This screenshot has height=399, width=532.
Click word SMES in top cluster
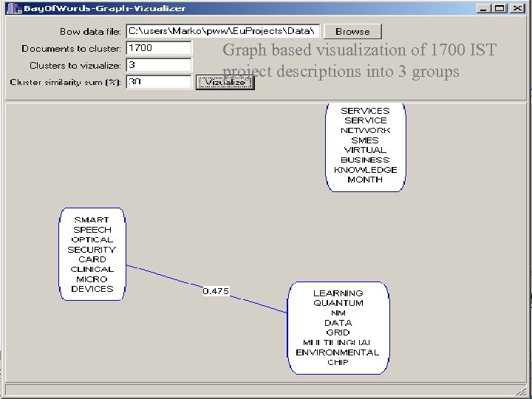pyautogui.click(x=365, y=140)
